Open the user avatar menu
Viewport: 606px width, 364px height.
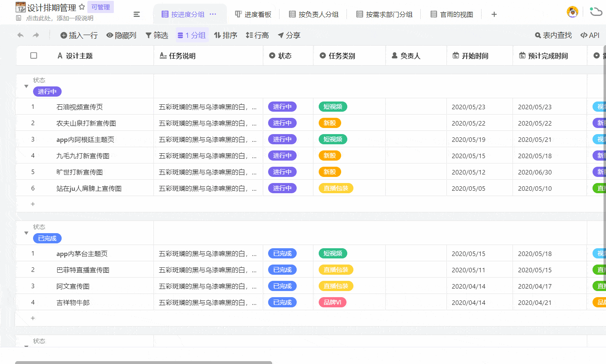click(x=573, y=12)
